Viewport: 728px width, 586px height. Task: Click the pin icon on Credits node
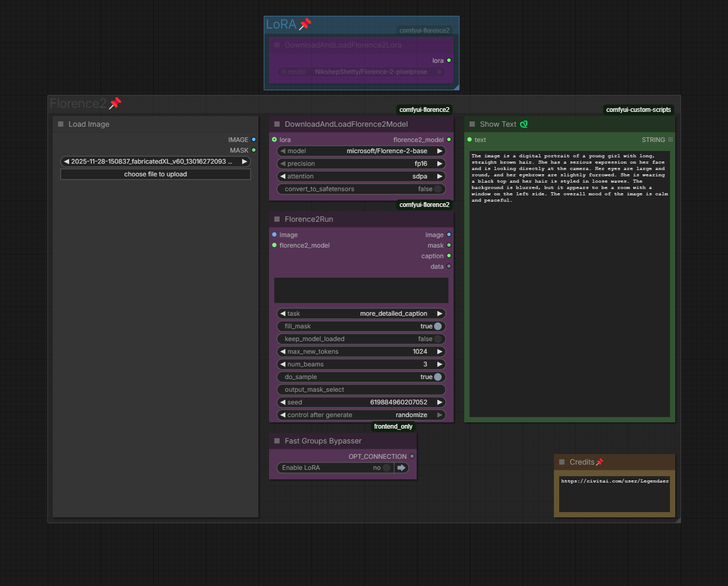[599, 462]
